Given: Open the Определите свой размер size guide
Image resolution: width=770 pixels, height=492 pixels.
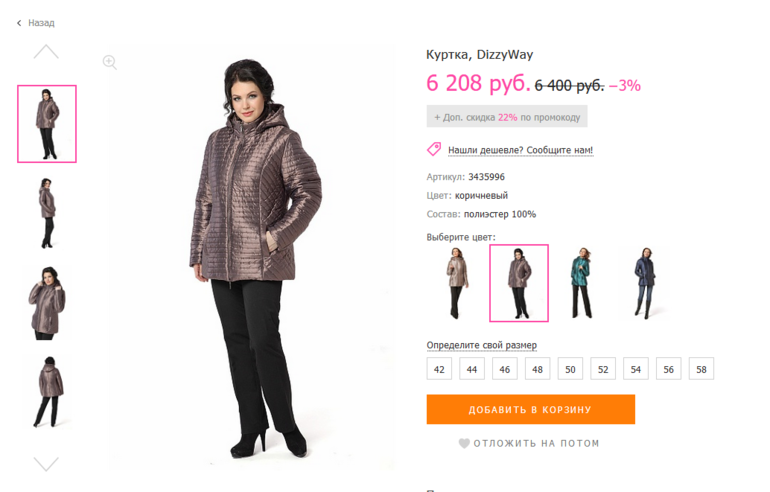Looking at the screenshot, I should coord(481,345).
